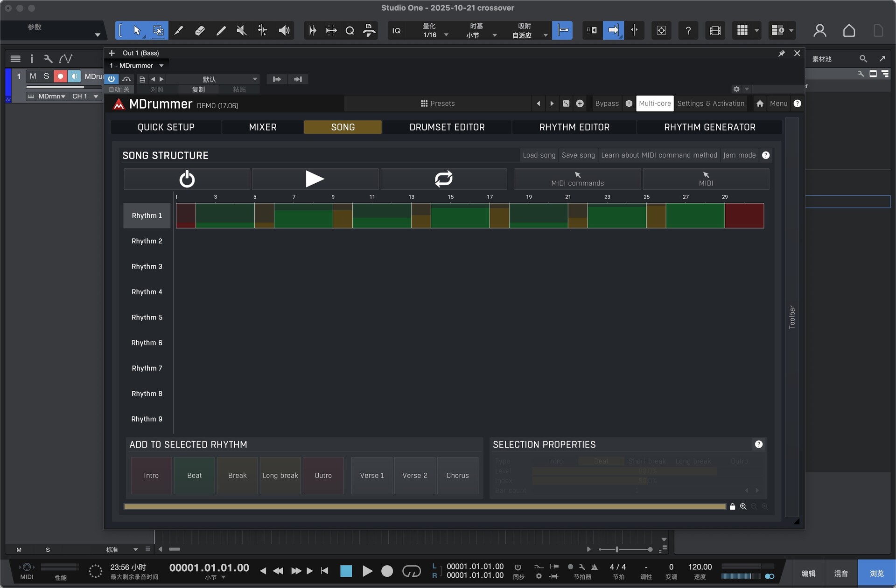
Task: Open the CH 1 channel dropdown
Action: tap(96, 97)
